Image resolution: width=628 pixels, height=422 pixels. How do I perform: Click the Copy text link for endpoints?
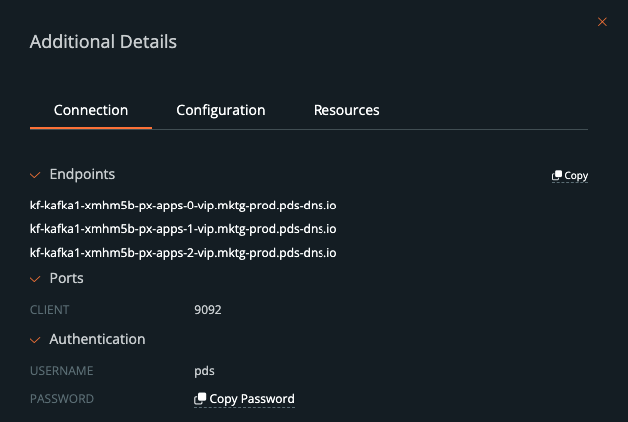click(x=576, y=176)
